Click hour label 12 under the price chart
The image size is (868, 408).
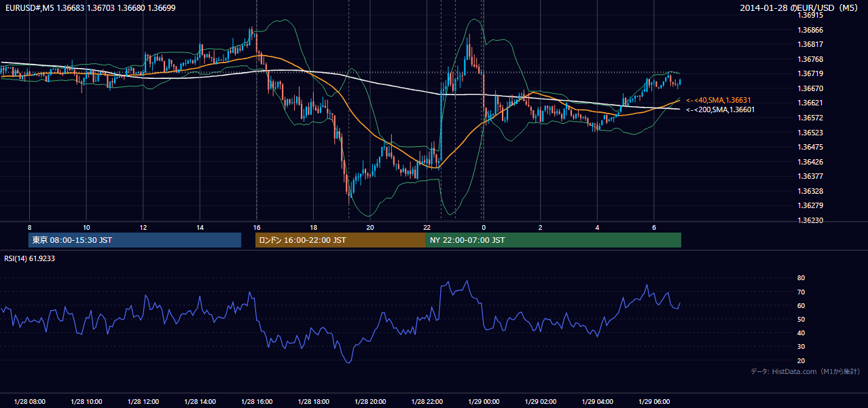coord(143,227)
